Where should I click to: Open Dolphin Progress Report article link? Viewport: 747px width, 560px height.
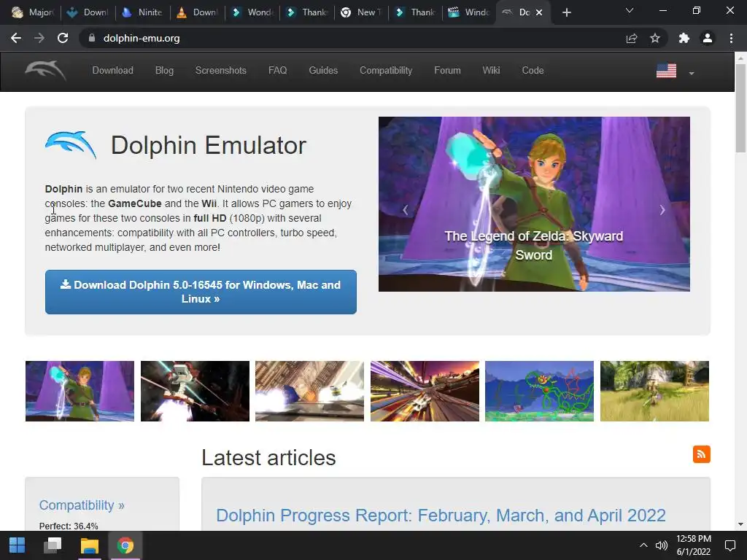(441, 516)
